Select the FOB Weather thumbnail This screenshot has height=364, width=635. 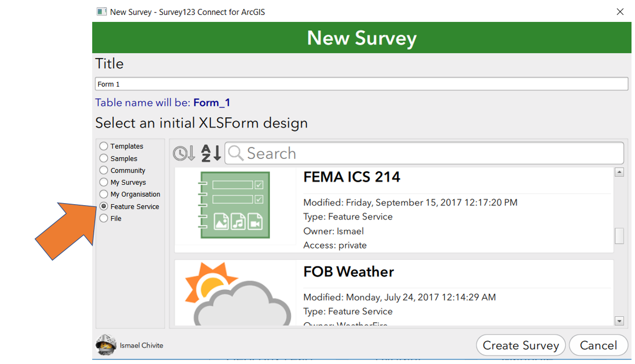(235, 293)
